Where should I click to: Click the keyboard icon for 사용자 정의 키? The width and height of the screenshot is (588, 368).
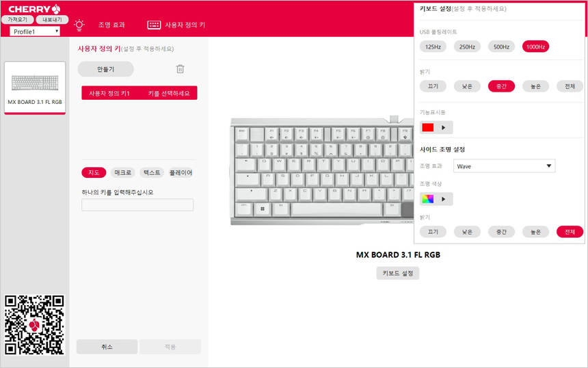click(x=154, y=25)
